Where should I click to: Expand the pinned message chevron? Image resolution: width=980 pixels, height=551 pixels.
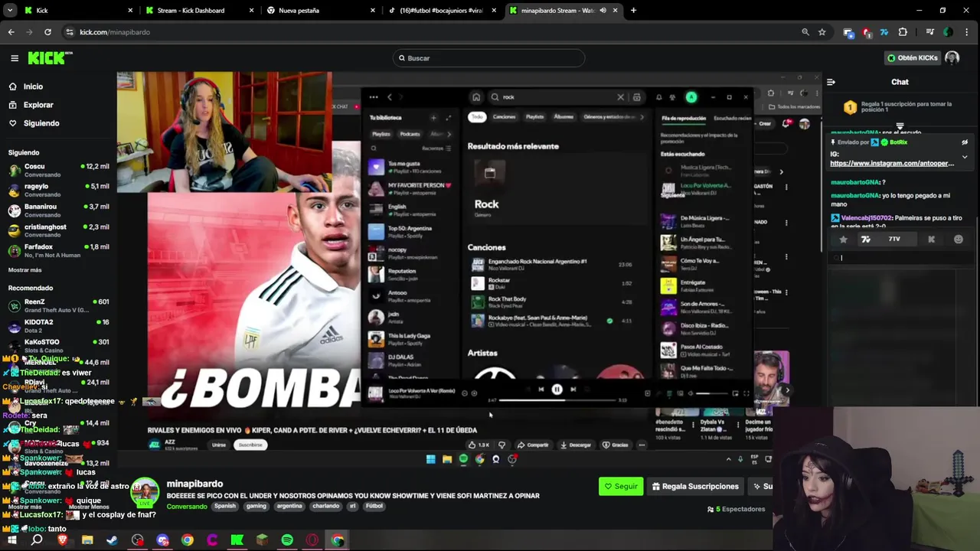965,157
